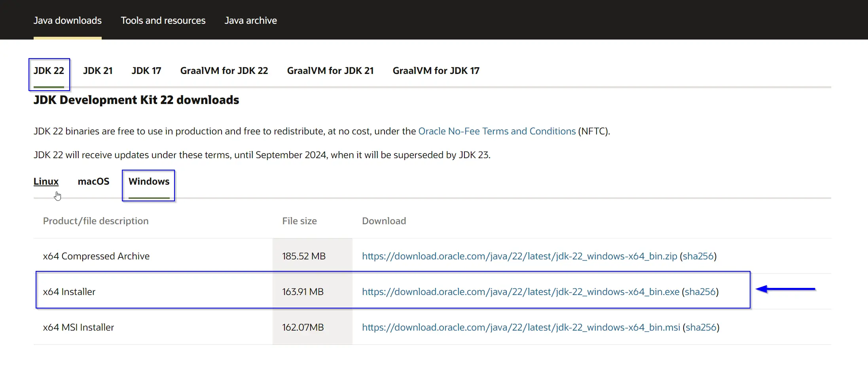Screen dimensions: 868x367
Task: Switch to GraalVM for JDK 22 tab
Action: (224, 71)
